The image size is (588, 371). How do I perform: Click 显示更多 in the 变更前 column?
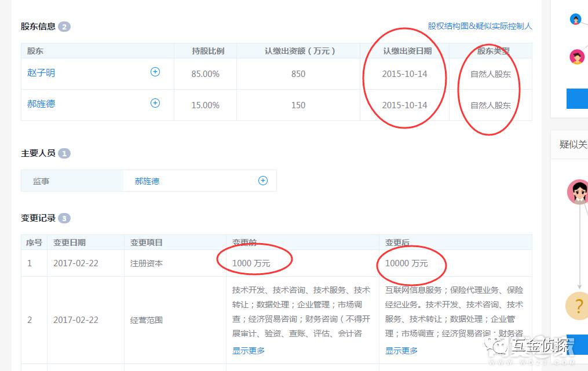tap(248, 350)
